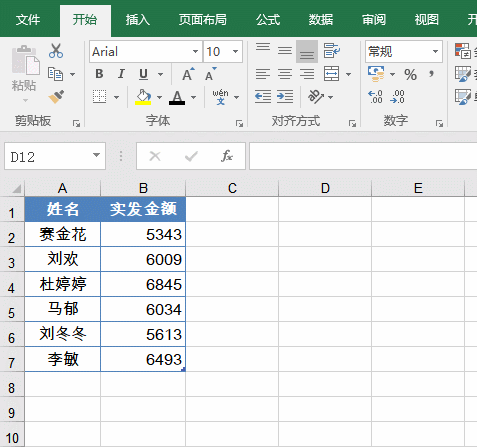Toggle Bottom Align button

click(307, 51)
